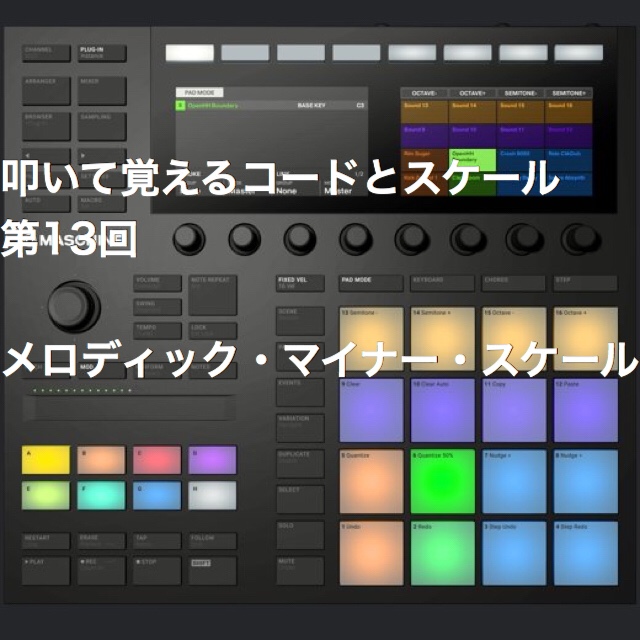Start playback with the PLAY button
Screen dimensions: 640x640
pyautogui.click(x=46, y=570)
